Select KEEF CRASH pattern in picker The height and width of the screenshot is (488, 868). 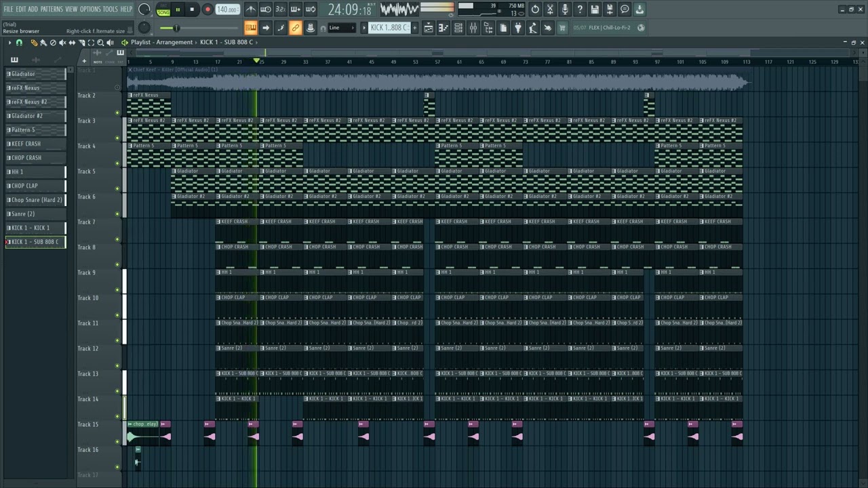[36, 144]
